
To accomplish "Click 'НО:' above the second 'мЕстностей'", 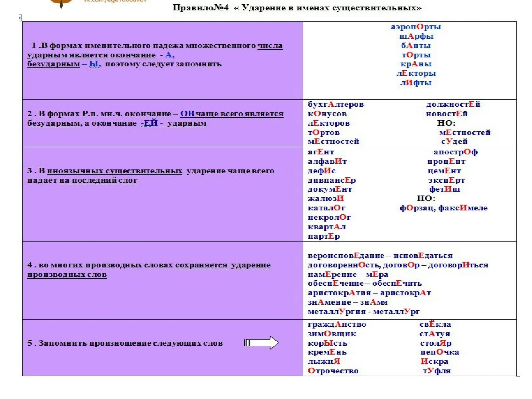I will pos(446,123).
